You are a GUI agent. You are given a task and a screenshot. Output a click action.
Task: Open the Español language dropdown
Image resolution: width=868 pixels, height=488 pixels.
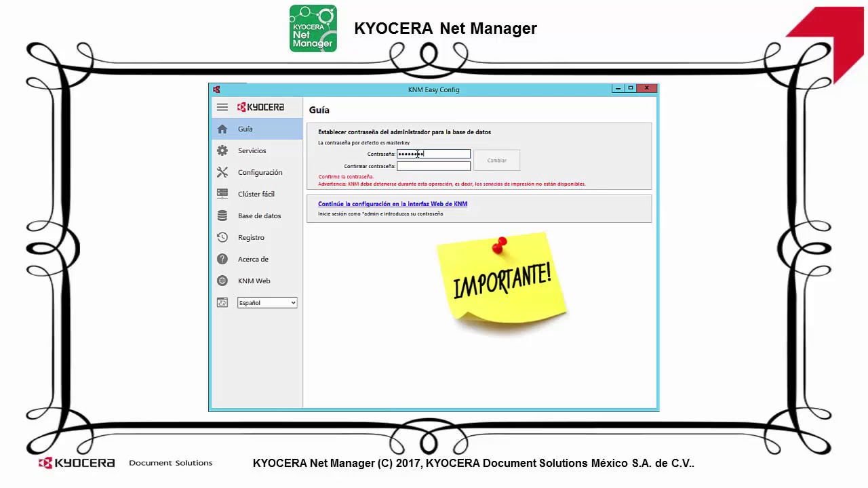(267, 302)
